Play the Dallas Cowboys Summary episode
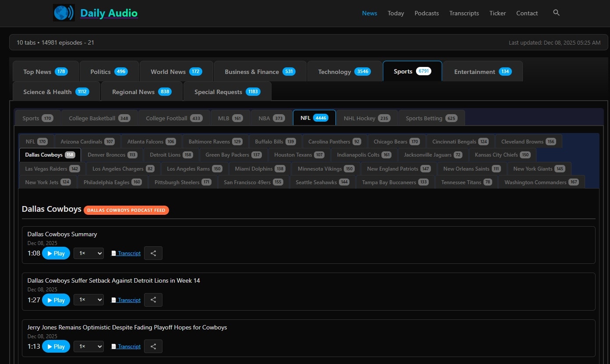The height and width of the screenshot is (364, 610). [56, 253]
